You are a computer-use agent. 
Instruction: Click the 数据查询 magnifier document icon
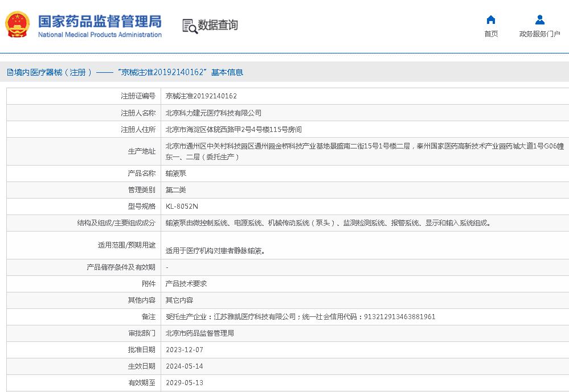coord(189,26)
